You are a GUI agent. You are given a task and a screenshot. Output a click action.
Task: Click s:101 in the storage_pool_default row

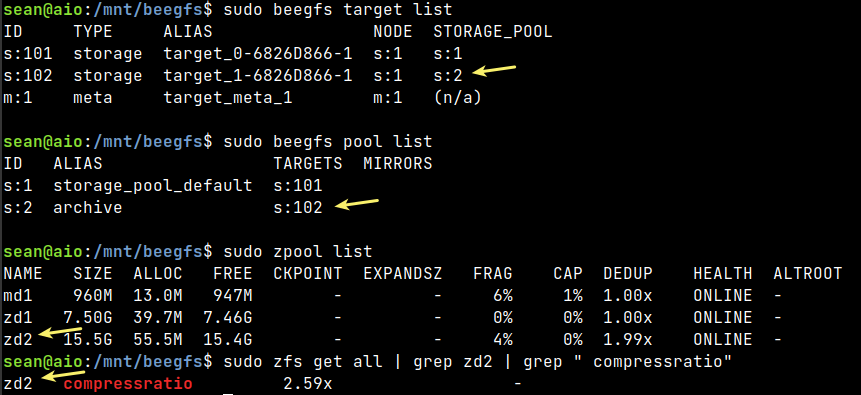pyautogui.click(x=298, y=186)
